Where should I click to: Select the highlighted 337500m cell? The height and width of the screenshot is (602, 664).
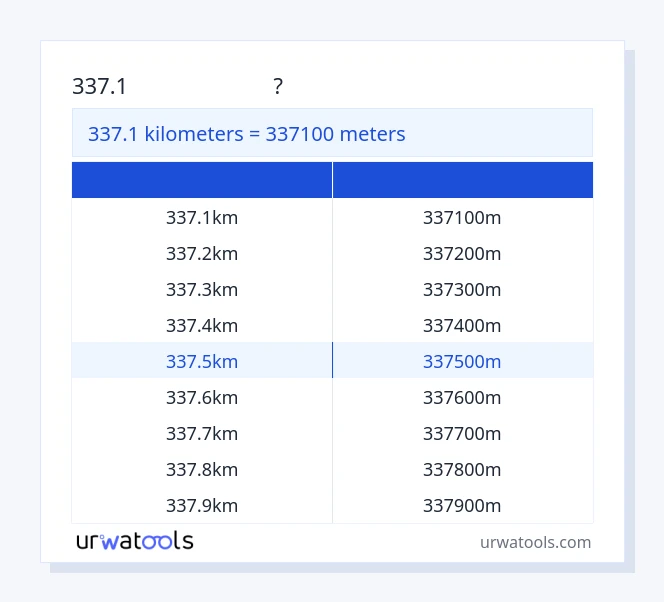(x=462, y=361)
